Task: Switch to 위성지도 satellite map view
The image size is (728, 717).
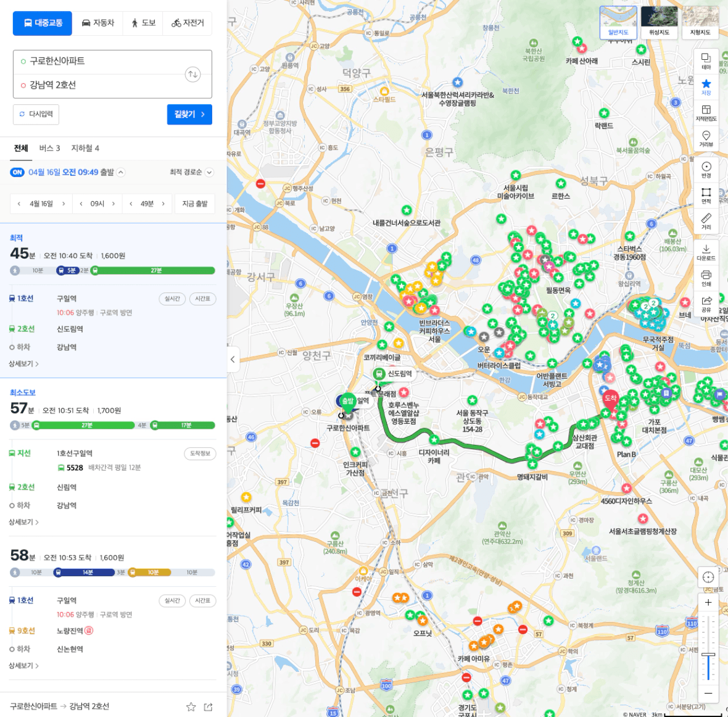Action: pyautogui.click(x=660, y=22)
